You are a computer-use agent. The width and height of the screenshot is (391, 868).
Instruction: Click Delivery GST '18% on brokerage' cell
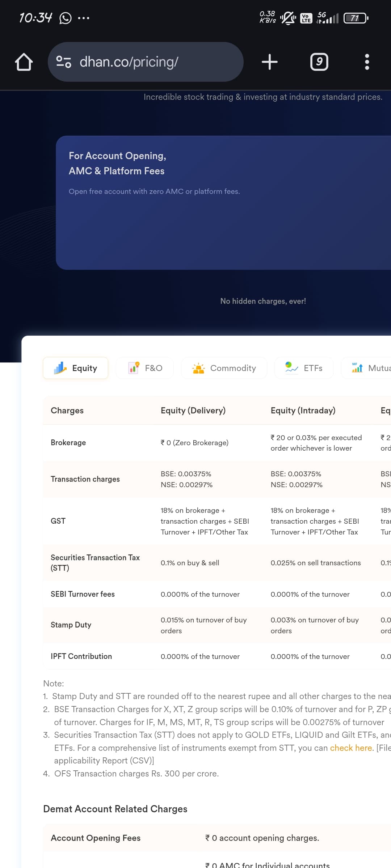205,521
